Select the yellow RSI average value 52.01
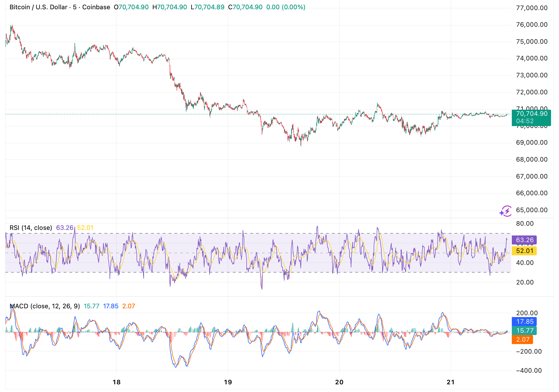The width and height of the screenshot is (559, 392). 85,227
